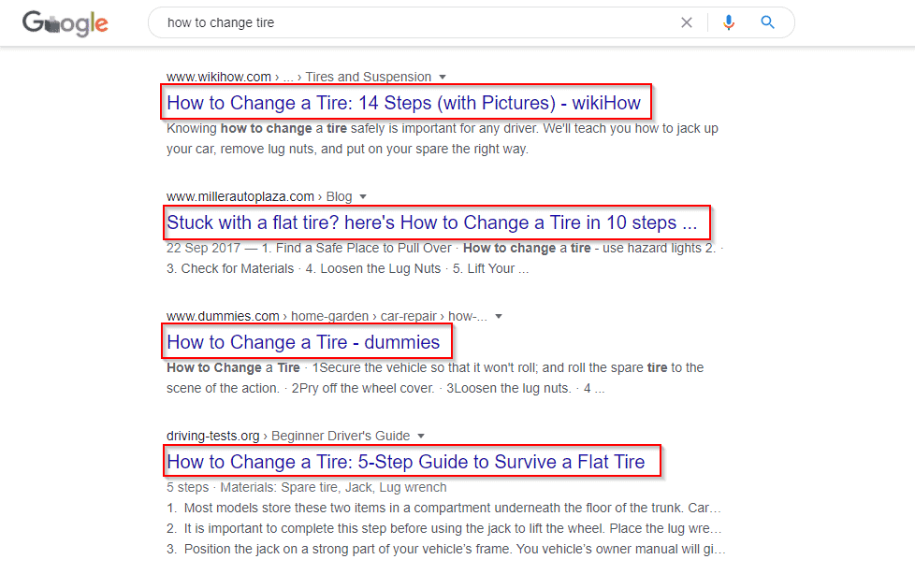Click the www.wikihow.com URL breadcrumb
The width and height of the screenshot is (915, 588).
(219, 77)
